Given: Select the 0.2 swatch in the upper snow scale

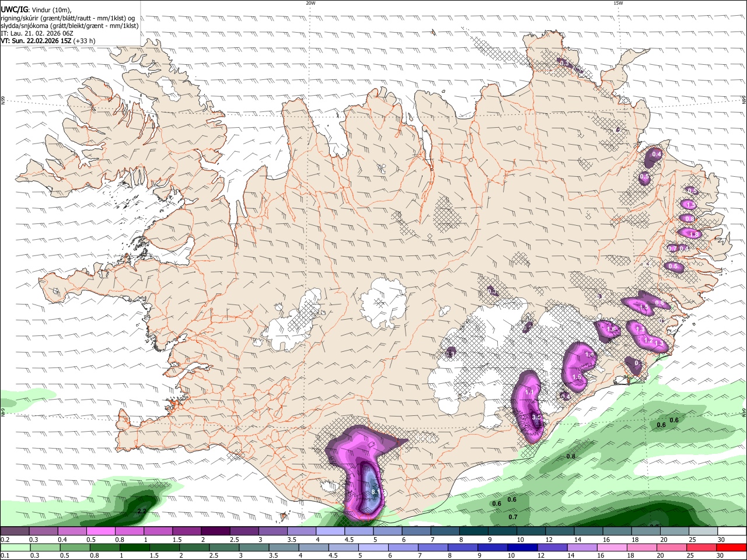Looking at the screenshot, I should (15, 531).
